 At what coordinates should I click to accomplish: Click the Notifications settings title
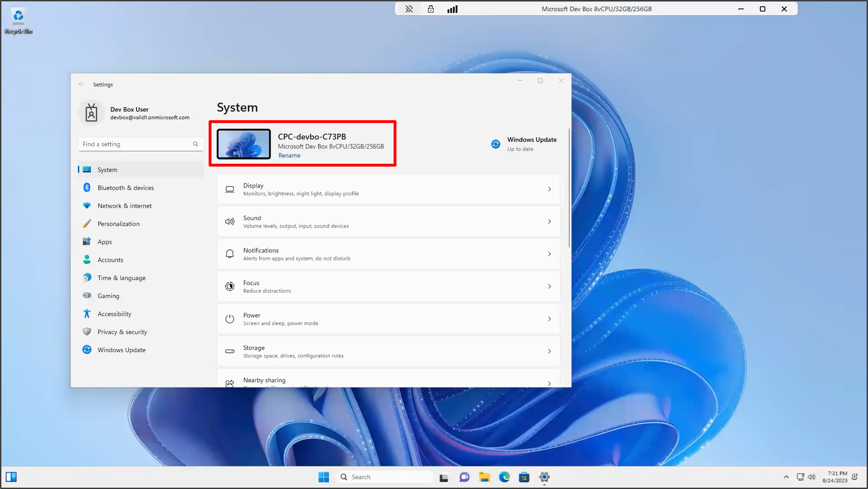coord(261,250)
